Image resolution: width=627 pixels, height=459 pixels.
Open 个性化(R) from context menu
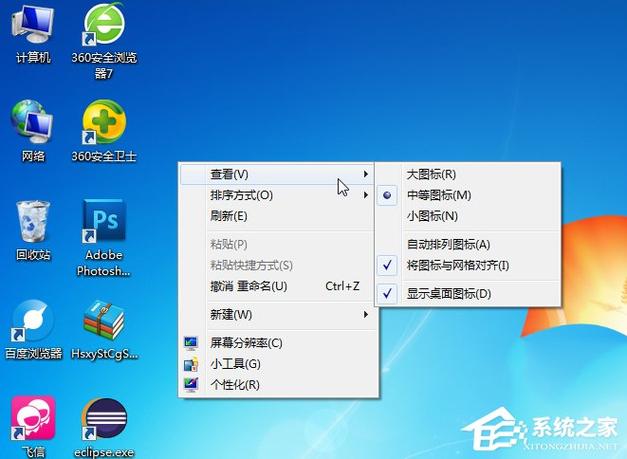coord(277,385)
